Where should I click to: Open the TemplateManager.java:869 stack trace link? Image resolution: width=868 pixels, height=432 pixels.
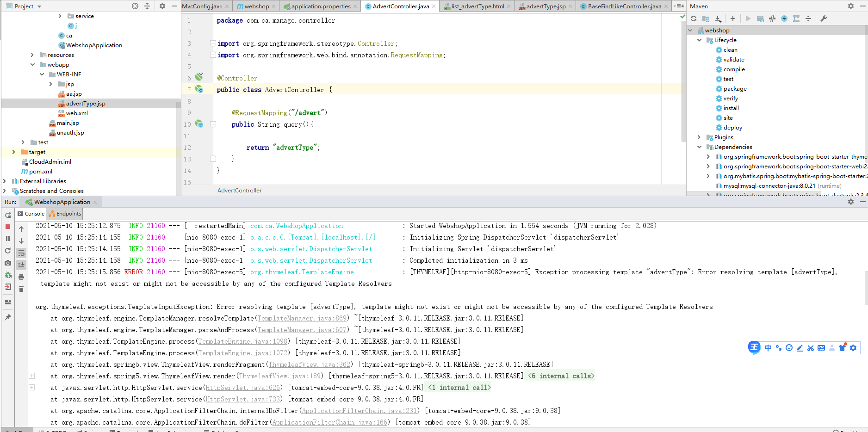point(302,318)
